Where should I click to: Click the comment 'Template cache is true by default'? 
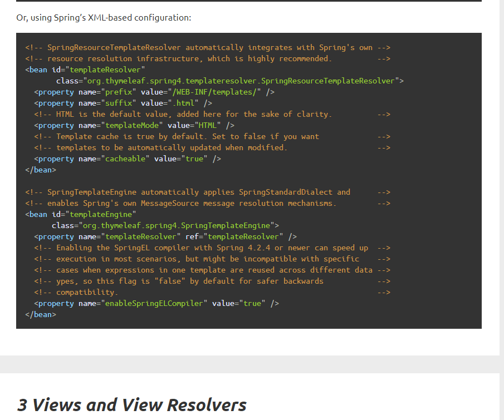212,136
